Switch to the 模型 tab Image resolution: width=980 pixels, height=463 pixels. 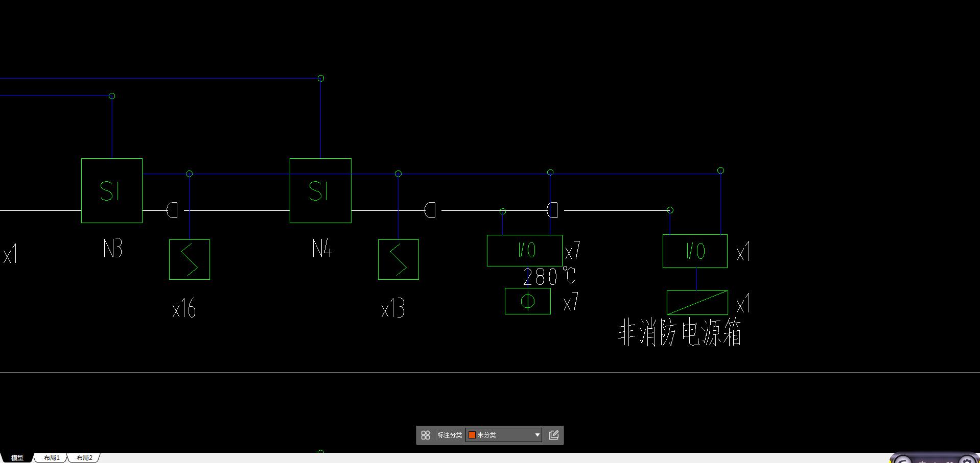tap(17, 458)
